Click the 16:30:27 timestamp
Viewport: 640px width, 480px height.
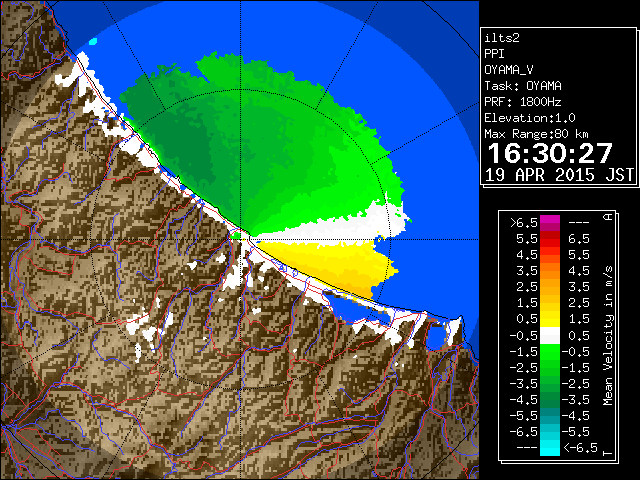pyautogui.click(x=550, y=153)
